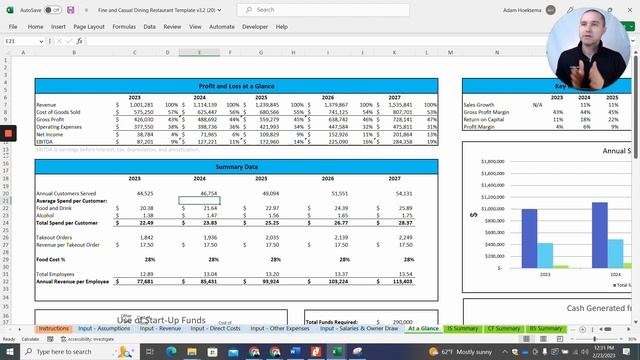Open the Home ribbon tab
The image size is (640, 360).
(x=36, y=27)
